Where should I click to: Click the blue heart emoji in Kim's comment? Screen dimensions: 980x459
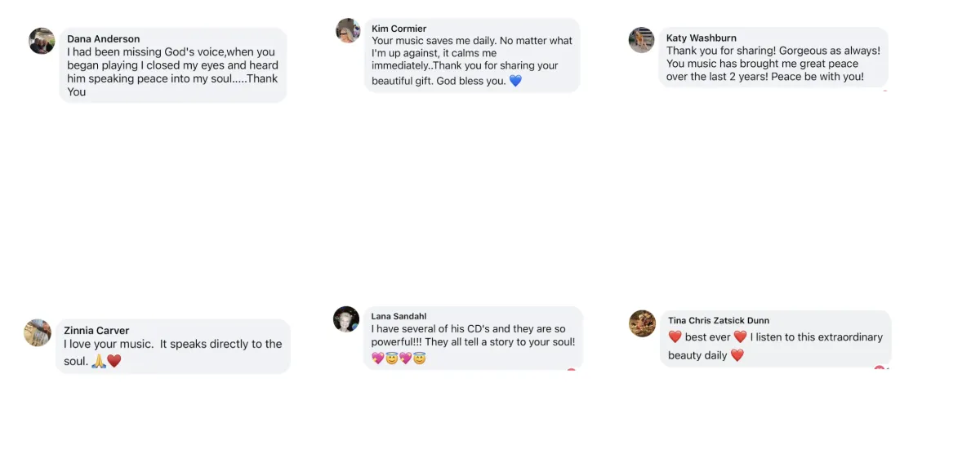tap(515, 81)
